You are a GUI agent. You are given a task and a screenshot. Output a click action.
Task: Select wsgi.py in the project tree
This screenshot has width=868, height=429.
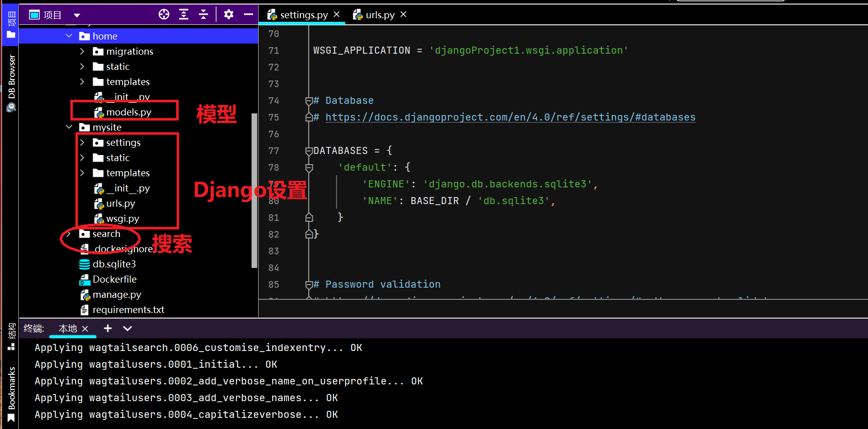pos(122,218)
